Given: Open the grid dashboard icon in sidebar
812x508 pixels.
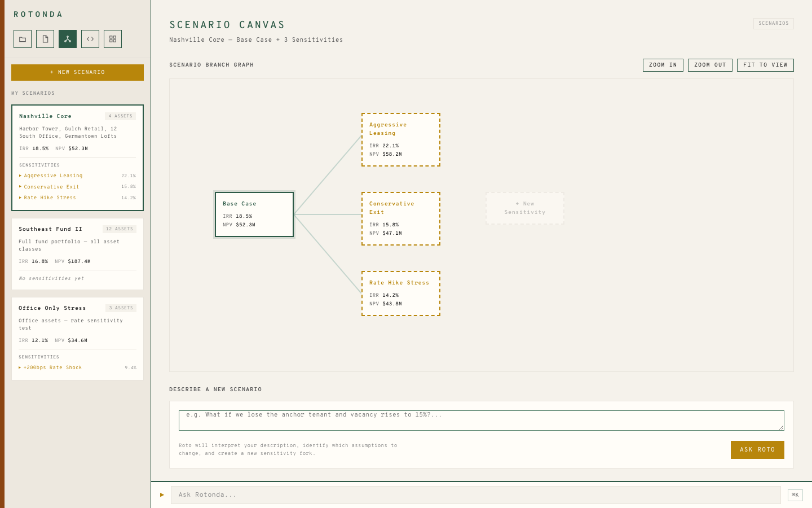Looking at the screenshot, I should point(112,38).
